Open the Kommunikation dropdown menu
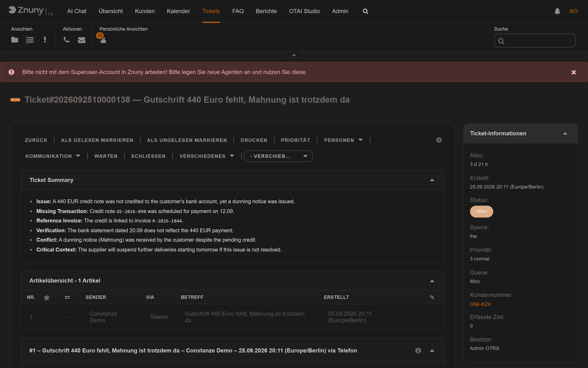 point(53,156)
